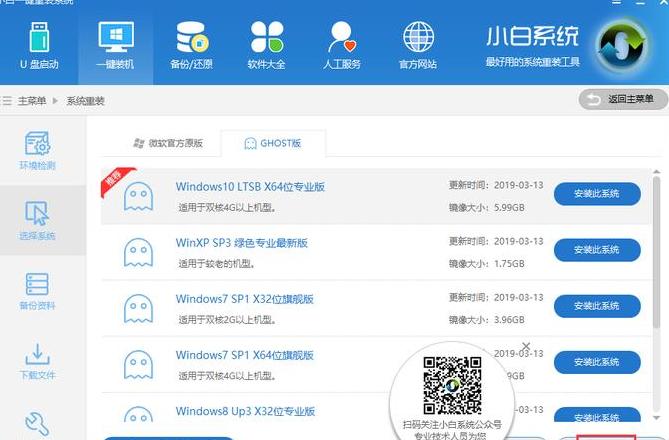Click the Windows8 Up3 X32位专业版 title
Image resolution: width=669 pixels, height=440 pixels.
[x=245, y=411]
